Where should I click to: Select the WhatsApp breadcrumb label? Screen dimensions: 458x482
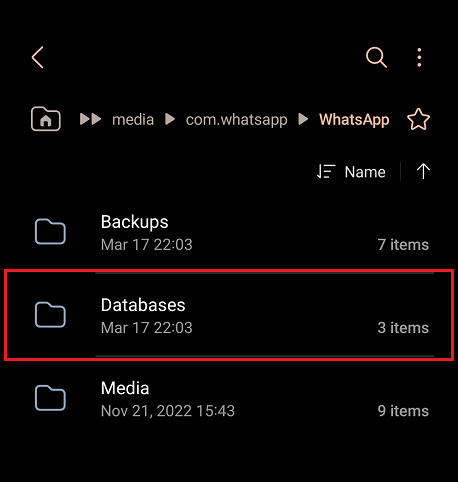pyautogui.click(x=354, y=120)
